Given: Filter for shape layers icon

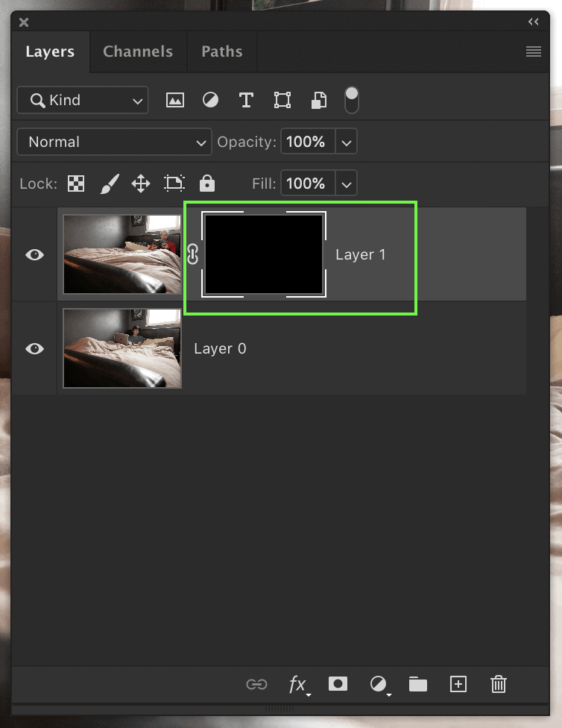Looking at the screenshot, I should [x=282, y=100].
